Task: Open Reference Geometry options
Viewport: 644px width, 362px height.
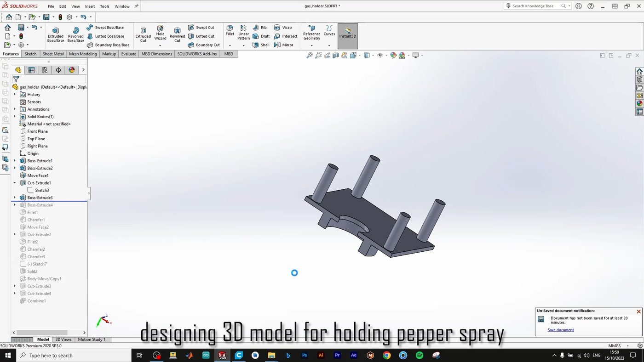Action: pyautogui.click(x=311, y=33)
